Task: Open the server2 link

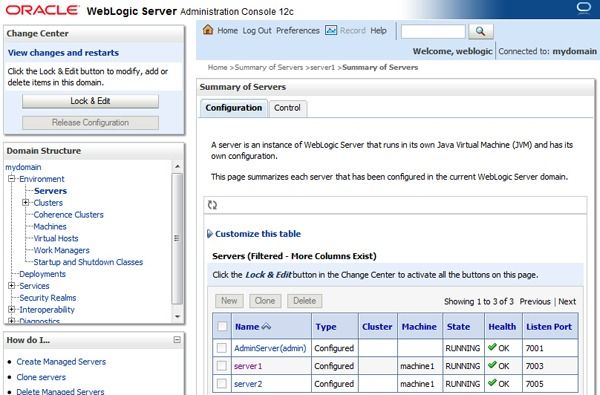Action: (248, 384)
